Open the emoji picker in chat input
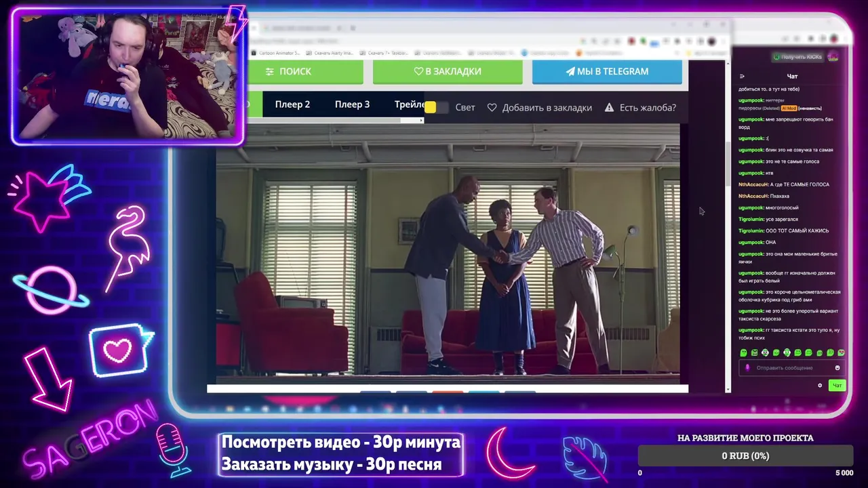The height and width of the screenshot is (488, 868). (x=837, y=368)
